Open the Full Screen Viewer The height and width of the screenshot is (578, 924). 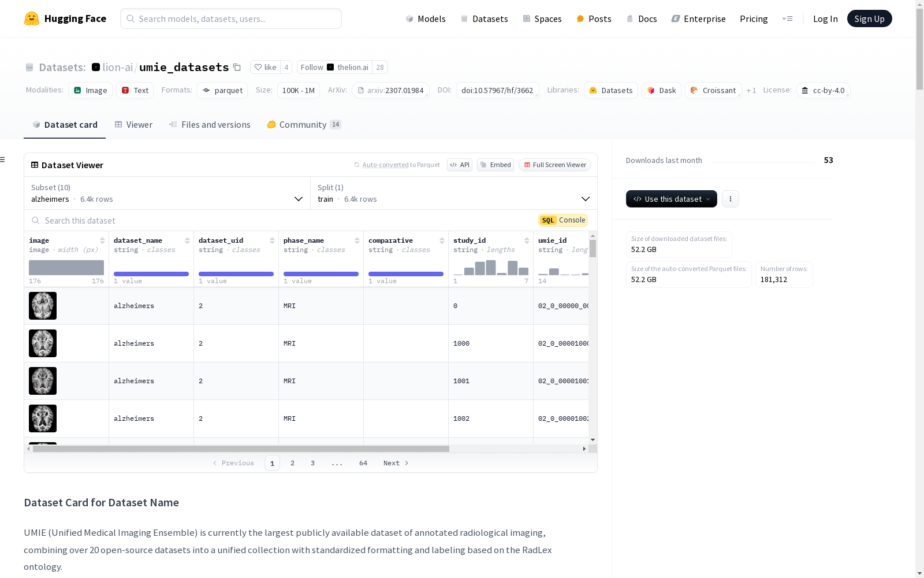[x=555, y=165]
